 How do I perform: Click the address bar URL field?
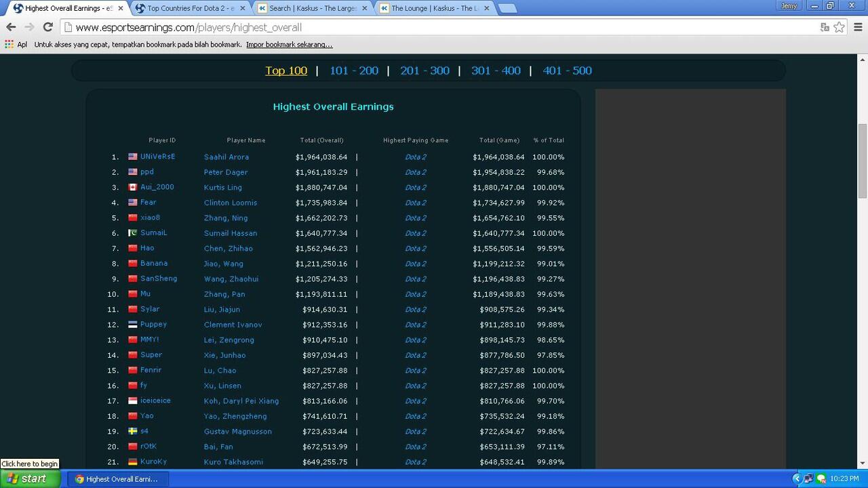click(441, 27)
